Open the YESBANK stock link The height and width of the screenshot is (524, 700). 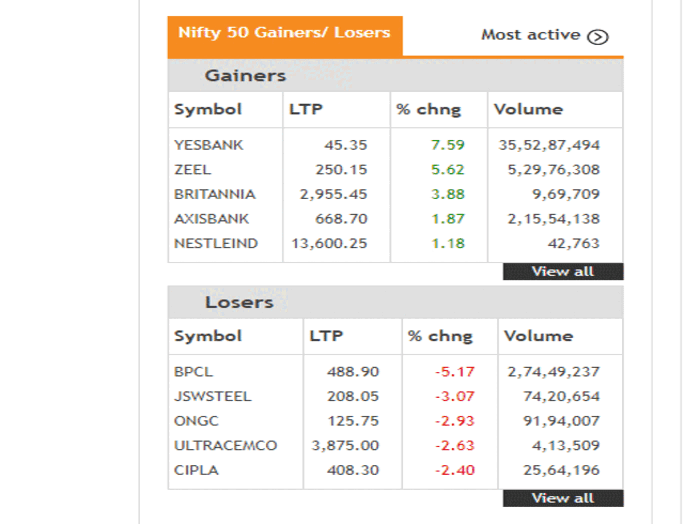coord(209,145)
